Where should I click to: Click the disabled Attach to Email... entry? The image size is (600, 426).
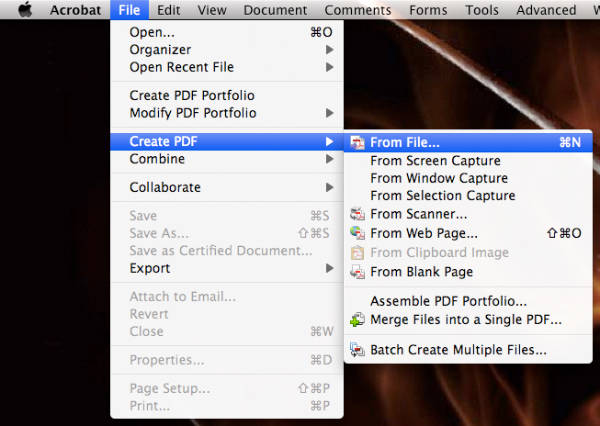(x=227, y=297)
